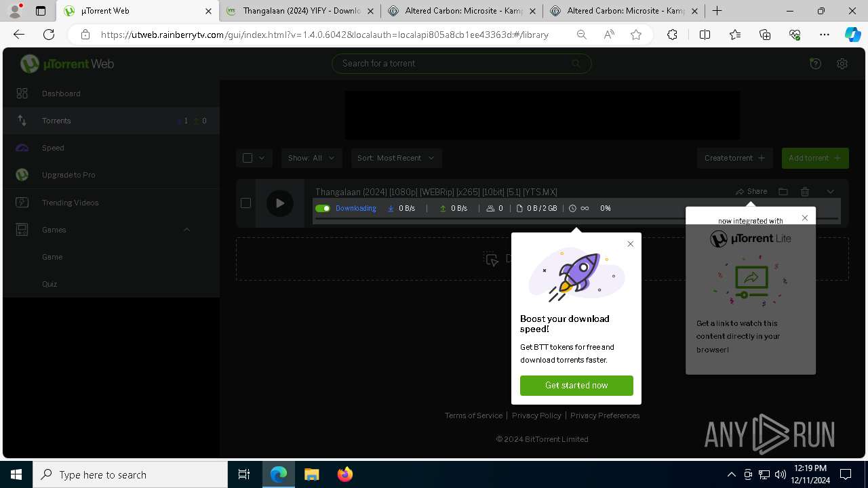Viewport: 868px width, 488px height.
Task: Open select-all dropdown arrow
Action: click(262, 158)
